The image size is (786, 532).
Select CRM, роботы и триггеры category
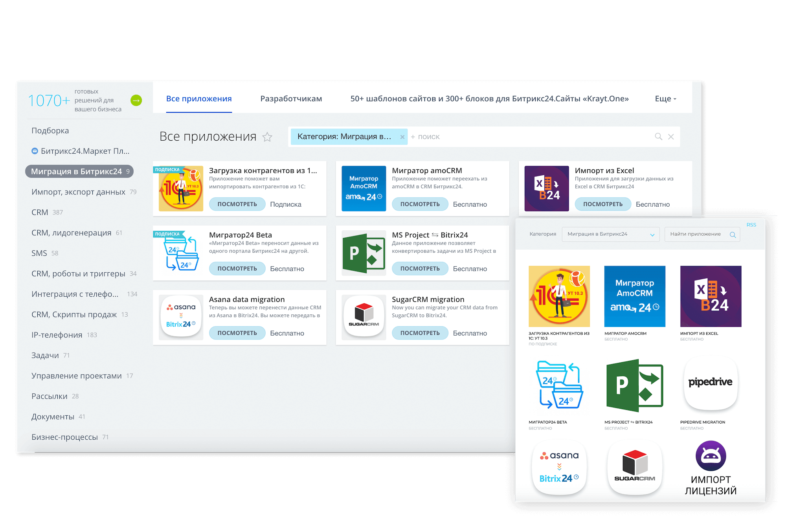click(84, 273)
